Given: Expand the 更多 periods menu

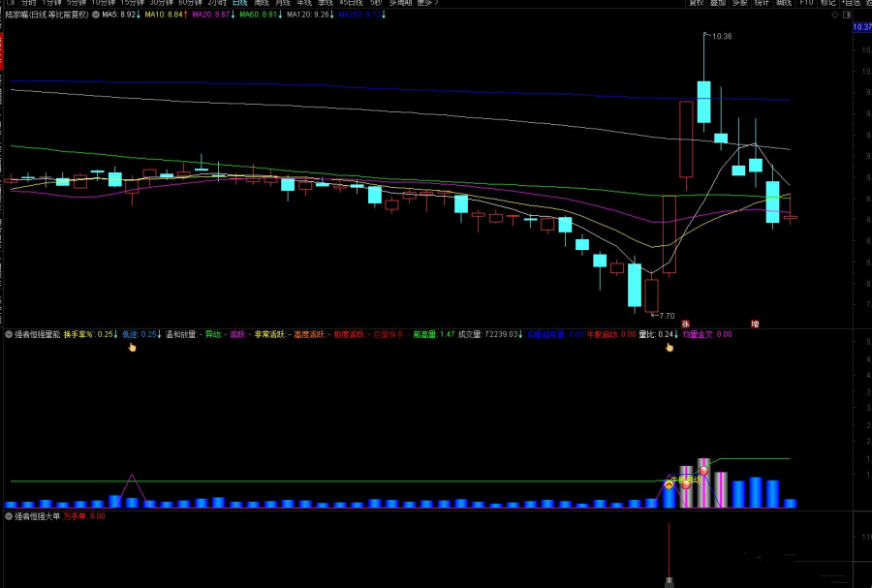Looking at the screenshot, I should point(426,4).
